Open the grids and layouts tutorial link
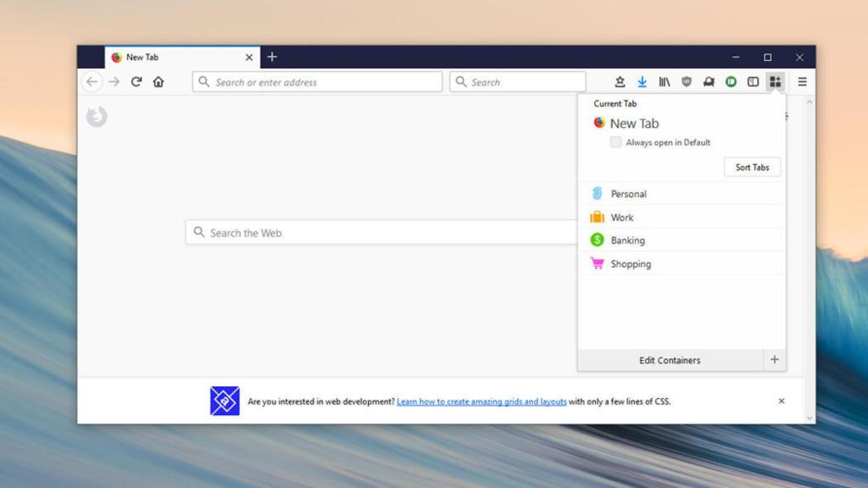Image resolution: width=868 pixels, height=488 pixels. click(481, 401)
